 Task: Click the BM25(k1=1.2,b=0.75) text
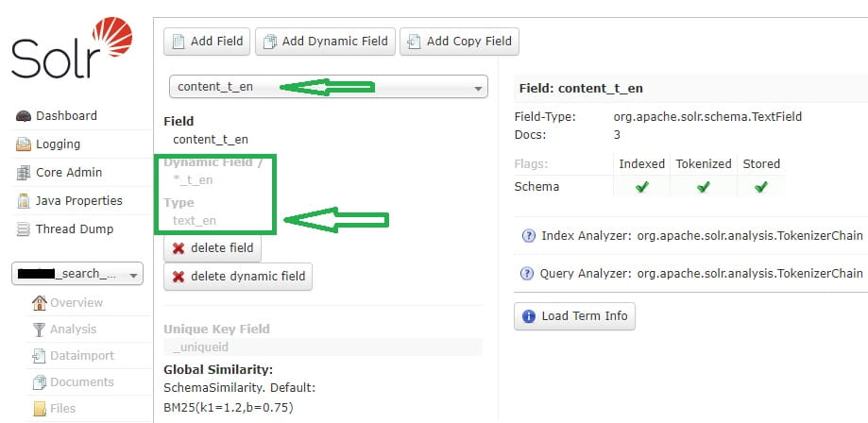(228, 408)
